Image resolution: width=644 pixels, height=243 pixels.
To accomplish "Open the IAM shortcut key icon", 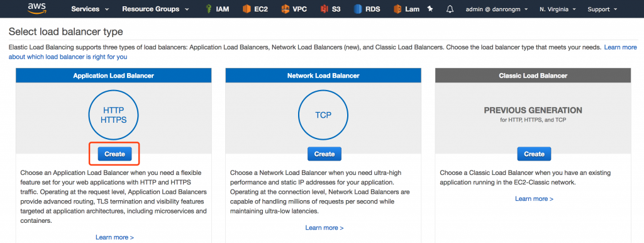I will click(208, 9).
